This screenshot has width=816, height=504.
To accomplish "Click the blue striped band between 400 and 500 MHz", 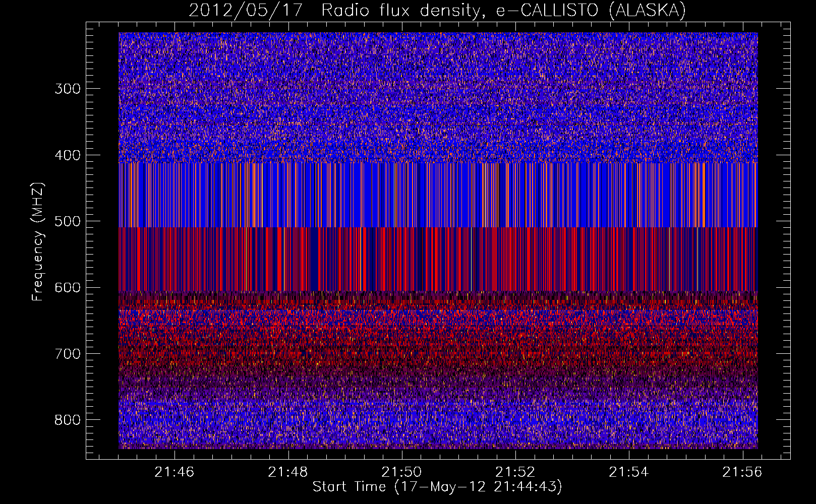I will [438, 195].
